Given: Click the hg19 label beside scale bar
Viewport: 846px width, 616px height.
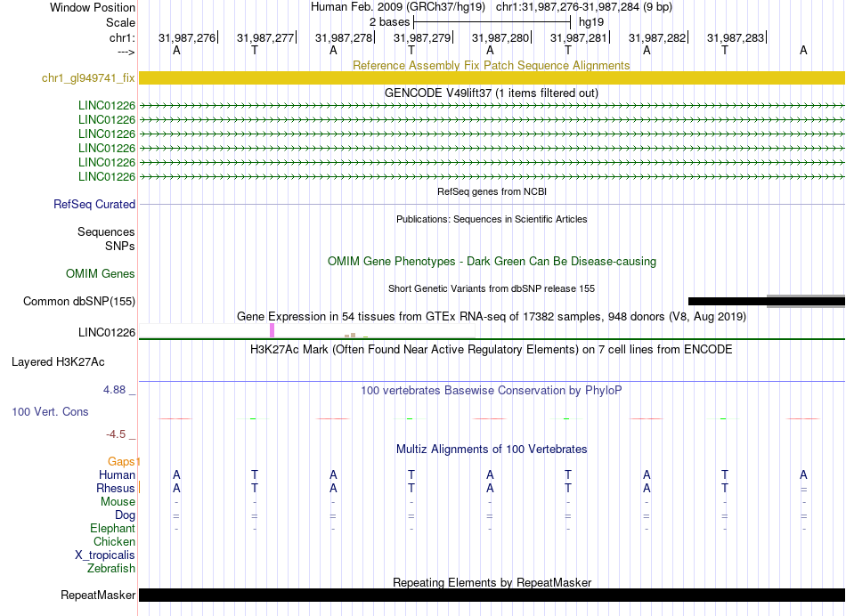Looking at the screenshot, I should tap(590, 22).
